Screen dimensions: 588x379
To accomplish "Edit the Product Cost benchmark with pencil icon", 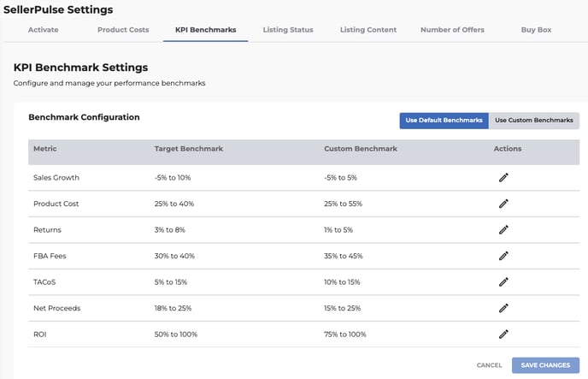I will (503, 204).
